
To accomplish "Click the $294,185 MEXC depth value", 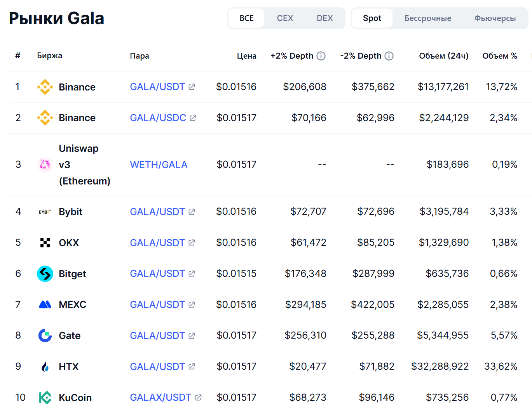I will click(x=306, y=304).
